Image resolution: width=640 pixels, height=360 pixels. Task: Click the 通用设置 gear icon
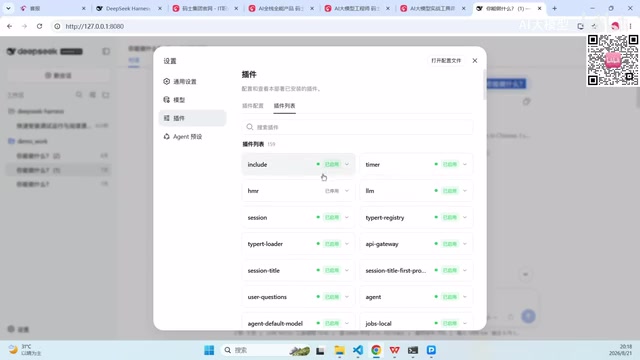point(167,81)
